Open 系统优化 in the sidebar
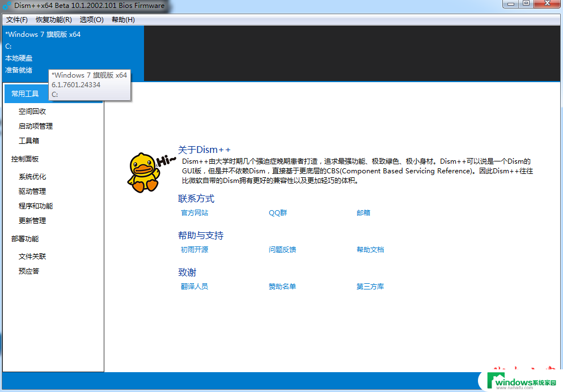This screenshot has width=563, height=392. click(x=32, y=176)
